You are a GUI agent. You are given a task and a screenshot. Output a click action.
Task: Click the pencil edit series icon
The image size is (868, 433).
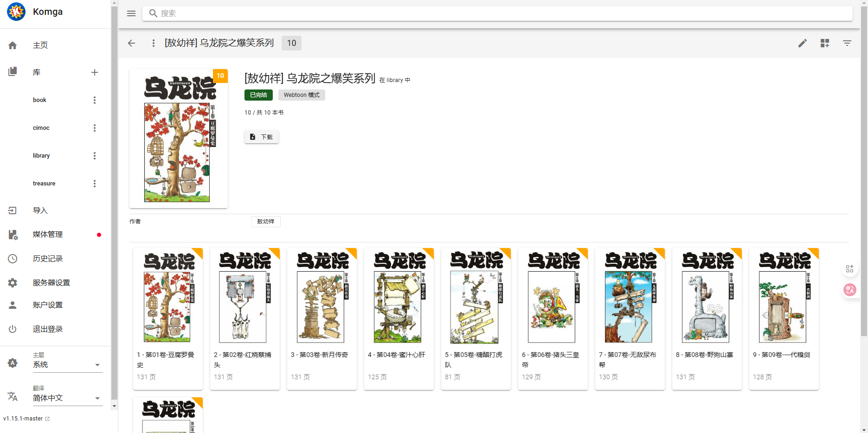click(x=802, y=43)
